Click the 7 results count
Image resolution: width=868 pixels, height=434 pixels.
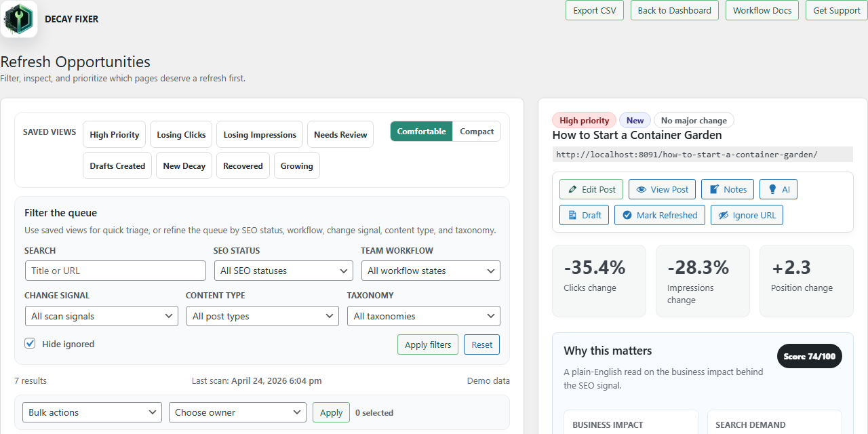(x=31, y=381)
